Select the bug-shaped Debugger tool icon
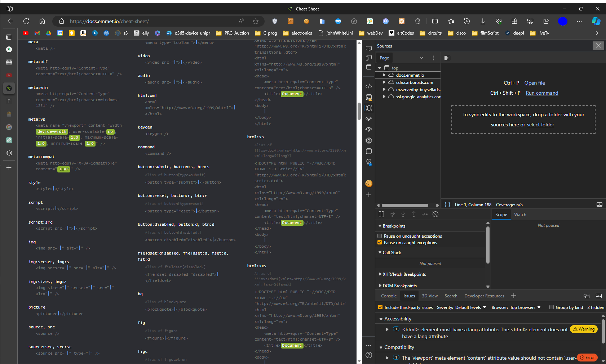606x364 pixels. click(369, 108)
